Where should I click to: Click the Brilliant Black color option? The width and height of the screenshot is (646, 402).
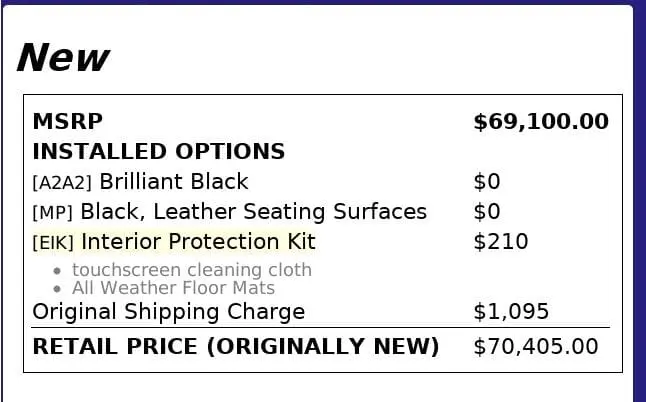tap(174, 182)
